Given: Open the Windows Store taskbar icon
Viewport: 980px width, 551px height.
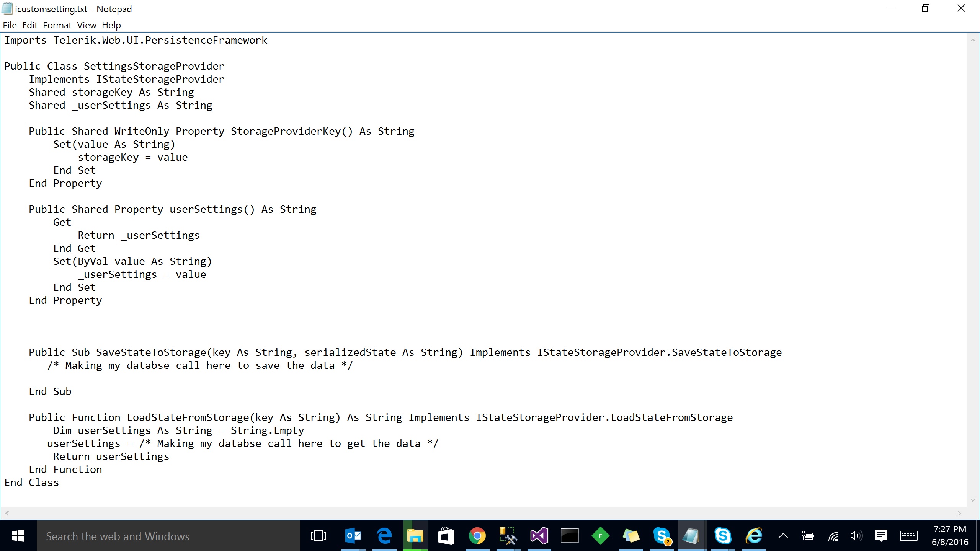Looking at the screenshot, I should pyautogui.click(x=446, y=536).
